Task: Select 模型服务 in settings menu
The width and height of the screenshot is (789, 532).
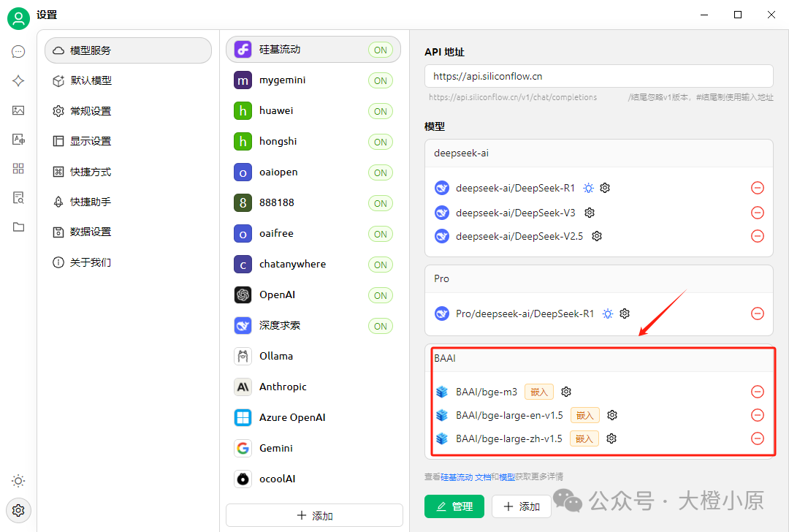Action: pyautogui.click(x=129, y=50)
